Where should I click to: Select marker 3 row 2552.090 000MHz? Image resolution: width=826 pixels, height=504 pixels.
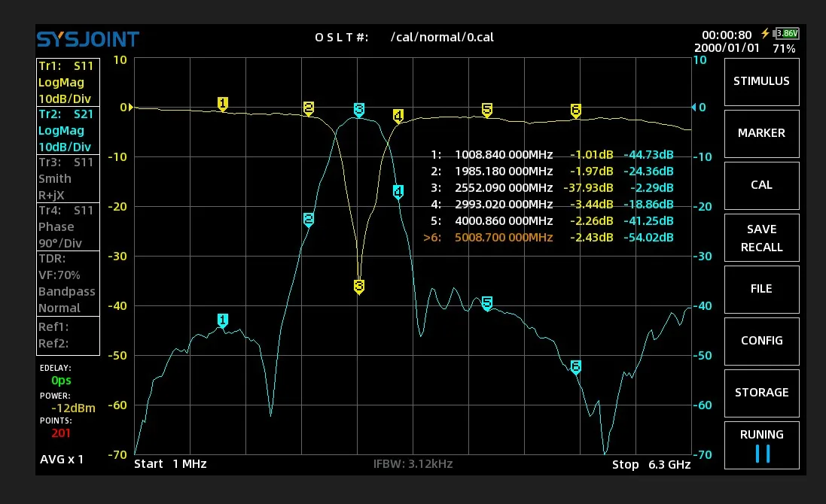(551, 188)
